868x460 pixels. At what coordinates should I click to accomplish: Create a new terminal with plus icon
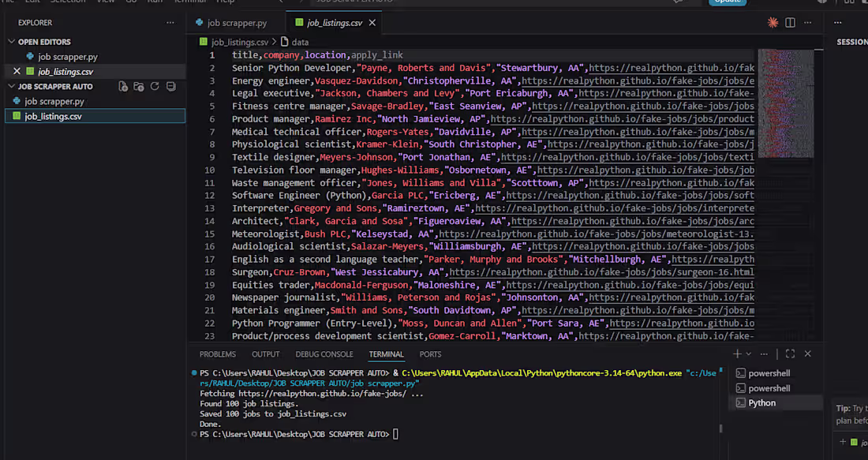737,353
